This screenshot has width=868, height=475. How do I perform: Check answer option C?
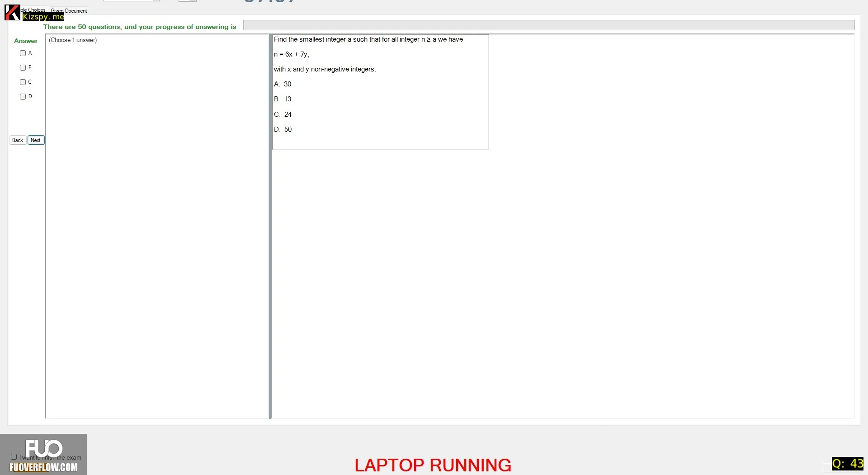pyautogui.click(x=23, y=82)
